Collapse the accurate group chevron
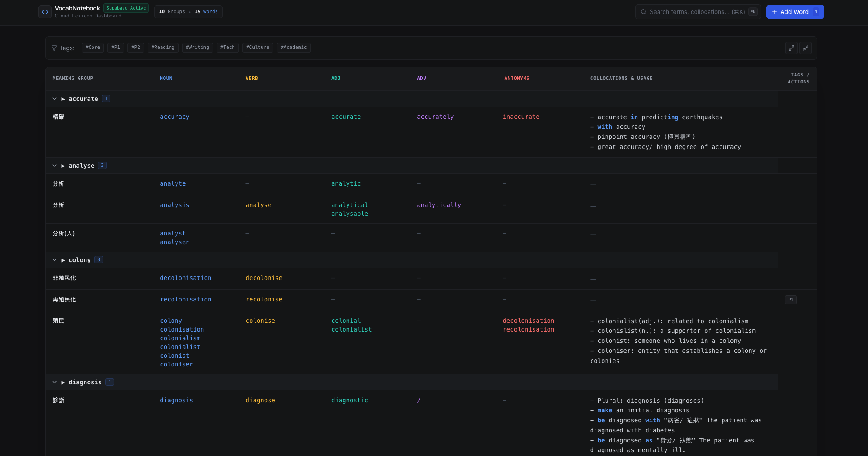868x456 pixels. pos(55,99)
